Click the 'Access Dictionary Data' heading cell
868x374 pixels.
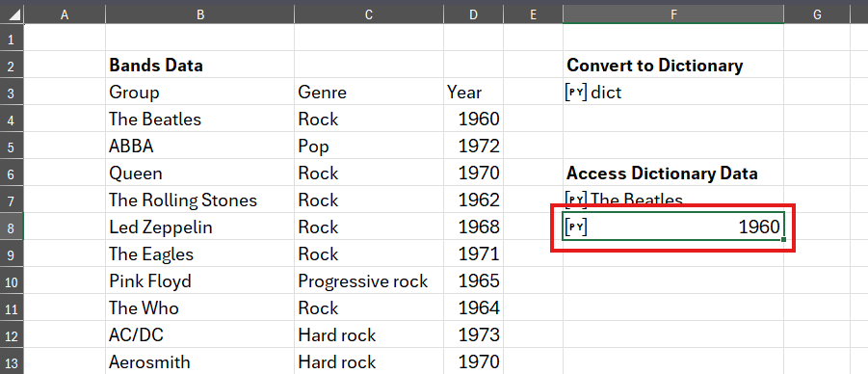pyautogui.click(x=673, y=173)
